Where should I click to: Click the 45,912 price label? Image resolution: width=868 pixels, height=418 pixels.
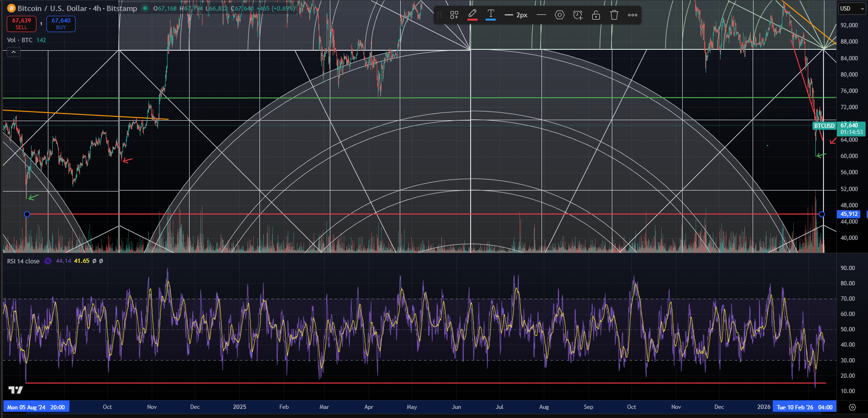849,214
